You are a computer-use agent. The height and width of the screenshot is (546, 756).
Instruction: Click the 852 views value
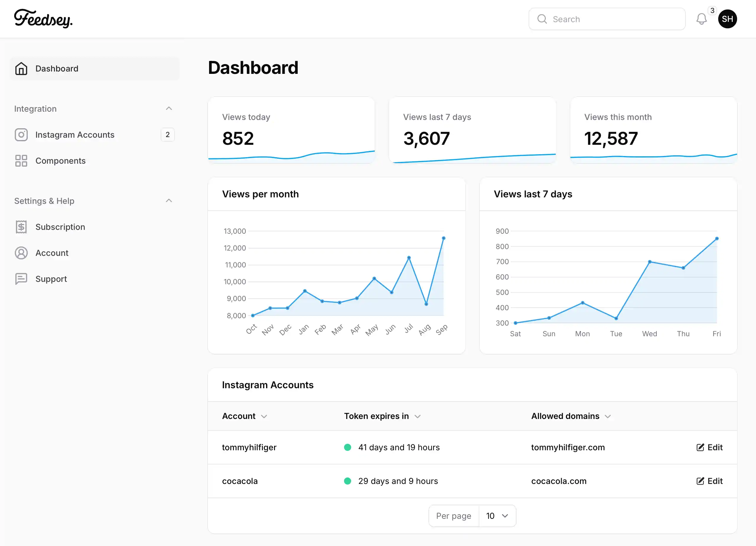click(x=238, y=138)
